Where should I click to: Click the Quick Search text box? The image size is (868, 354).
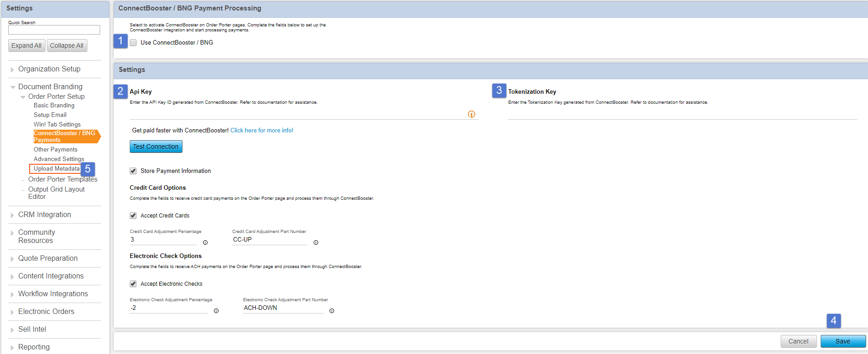click(x=54, y=30)
